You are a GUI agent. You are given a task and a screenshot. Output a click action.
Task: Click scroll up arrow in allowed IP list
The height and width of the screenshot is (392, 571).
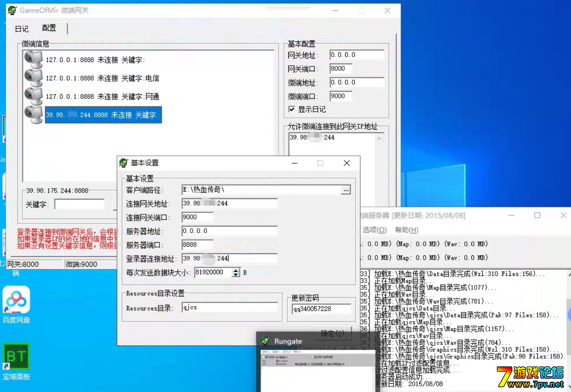(379, 139)
